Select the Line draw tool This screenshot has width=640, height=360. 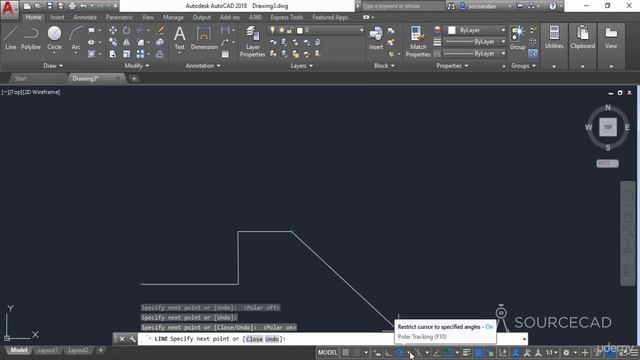point(10,38)
